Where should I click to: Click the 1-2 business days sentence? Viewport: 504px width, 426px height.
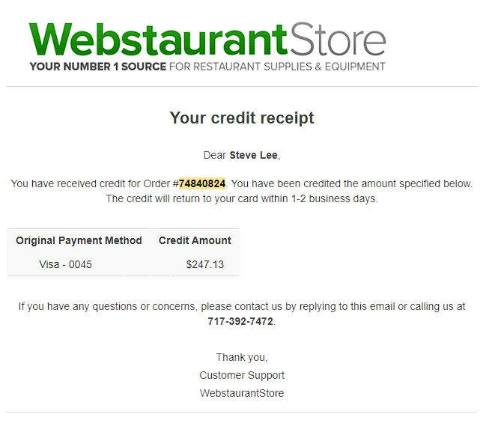[x=242, y=198]
